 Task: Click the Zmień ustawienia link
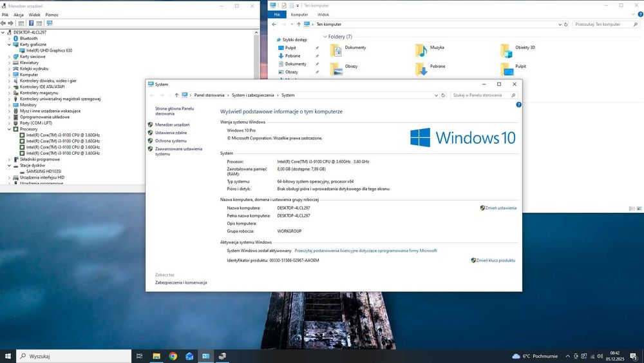[x=500, y=208]
